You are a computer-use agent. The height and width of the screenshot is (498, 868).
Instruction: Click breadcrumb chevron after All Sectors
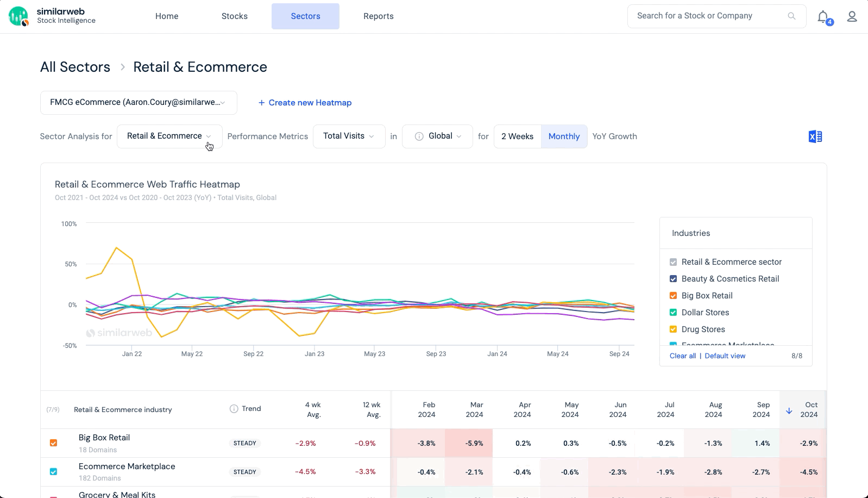pos(122,67)
